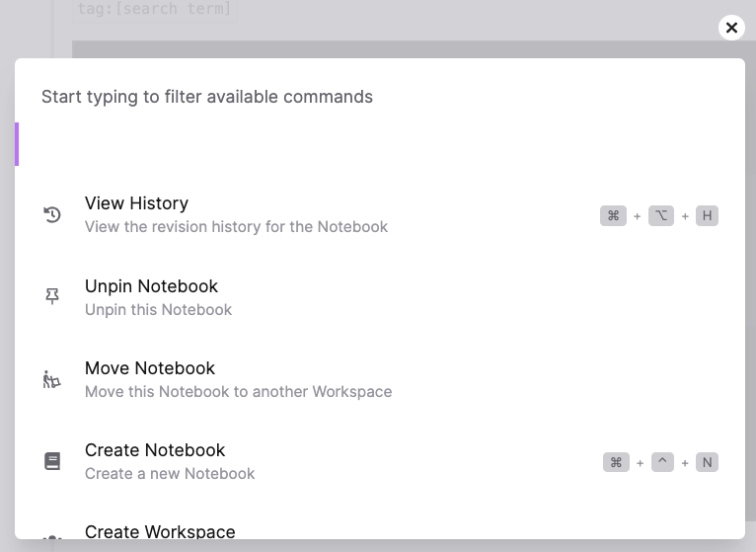
Task: Click "View the revision history for the Notebook" description
Action: (236, 227)
